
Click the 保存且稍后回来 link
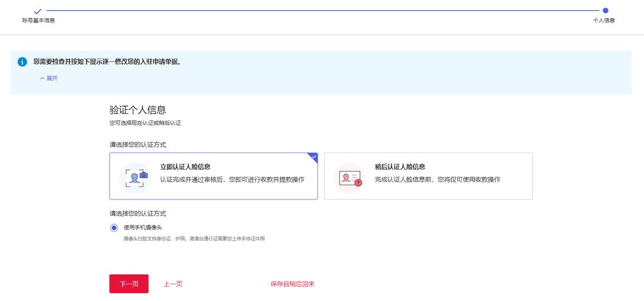click(x=292, y=284)
